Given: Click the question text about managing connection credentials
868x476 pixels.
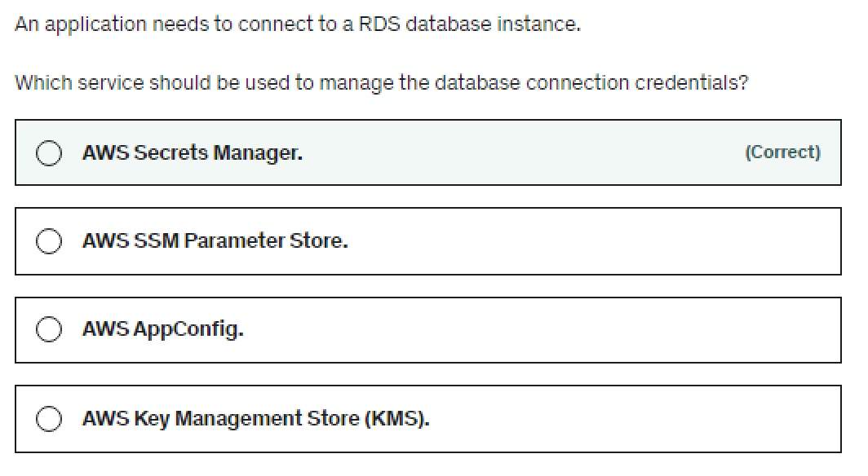Looking at the screenshot, I should pyautogui.click(x=382, y=83).
